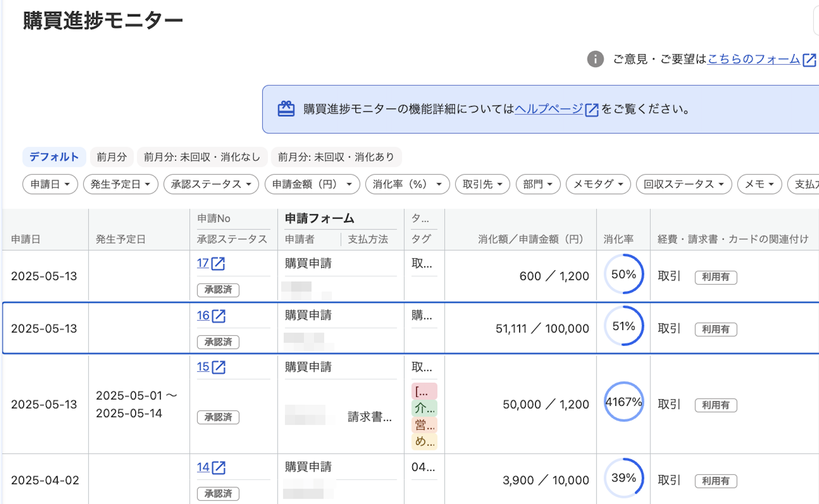Click the 04... tag cell in row 14
The image size is (819, 504).
tap(423, 467)
